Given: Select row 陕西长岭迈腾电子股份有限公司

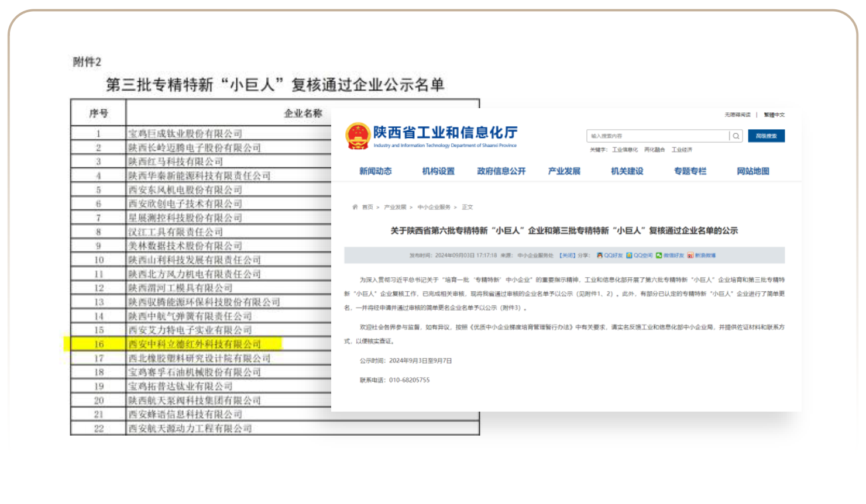Looking at the screenshot, I should 194,148.
